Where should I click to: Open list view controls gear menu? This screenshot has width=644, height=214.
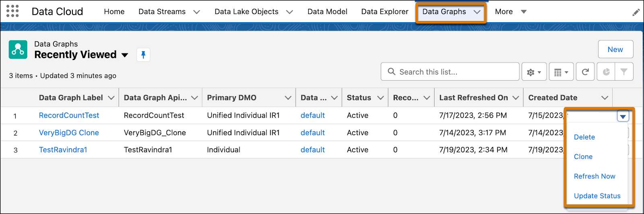pyautogui.click(x=534, y=72)
